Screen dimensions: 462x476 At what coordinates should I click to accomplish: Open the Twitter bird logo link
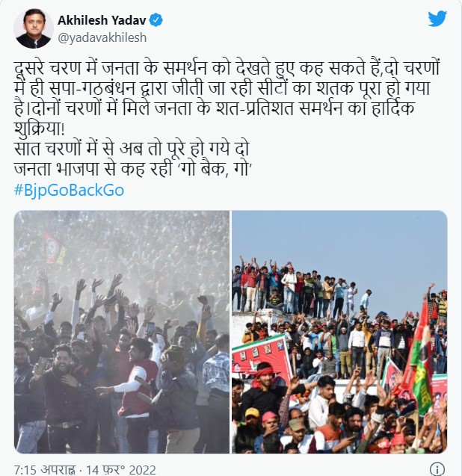[x=437, y=19]
